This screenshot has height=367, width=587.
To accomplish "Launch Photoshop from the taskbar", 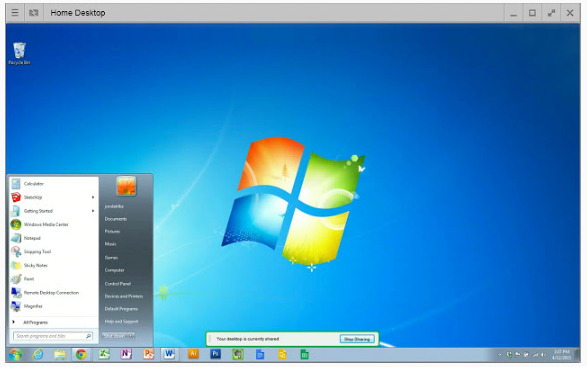I will (x=215, y=354).
